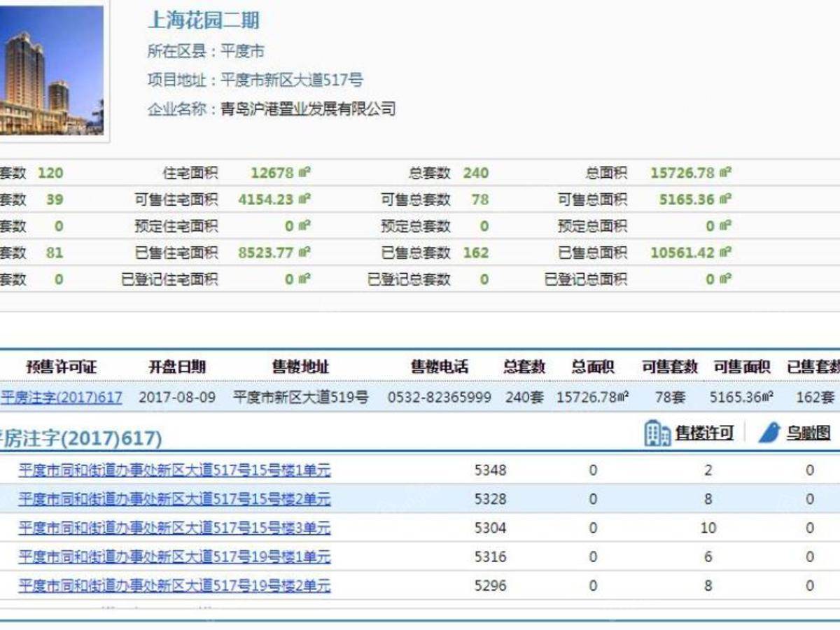Click the 总套数 column header in permit table
Screen dimensions: 840x630
(x=524, y=367)
